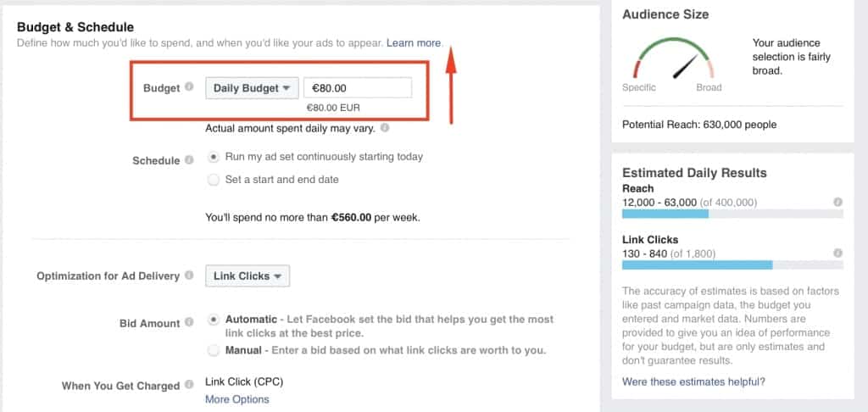Viewport: 868px width, 412px height.
Task: Select 'Run my ad set continuously' option
Action: pyautogui.click(x=214, y=157)
